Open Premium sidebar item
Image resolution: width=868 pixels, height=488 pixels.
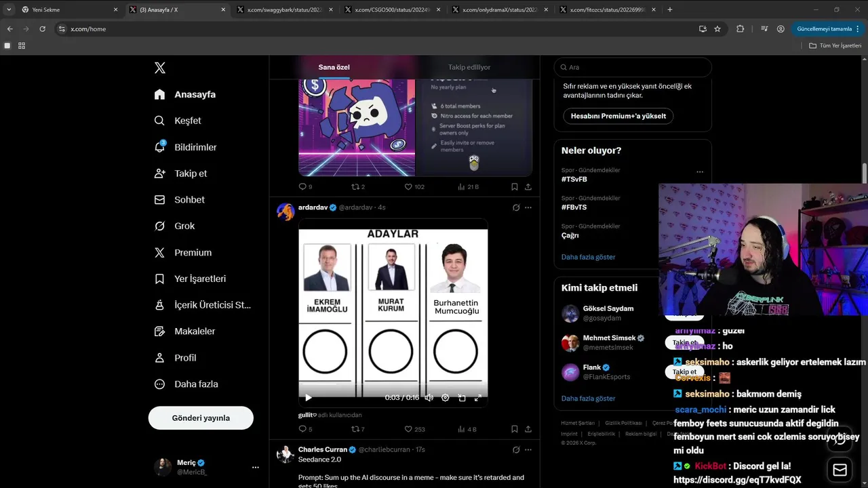183,252
